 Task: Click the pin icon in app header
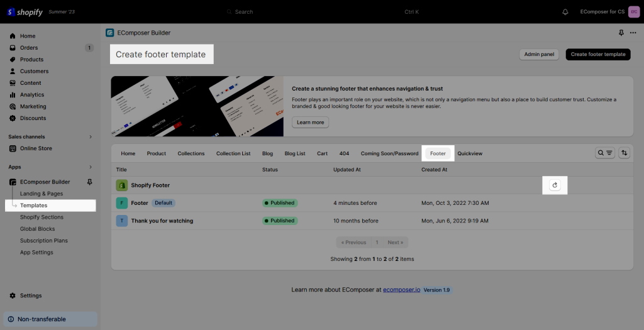point(621,33)
